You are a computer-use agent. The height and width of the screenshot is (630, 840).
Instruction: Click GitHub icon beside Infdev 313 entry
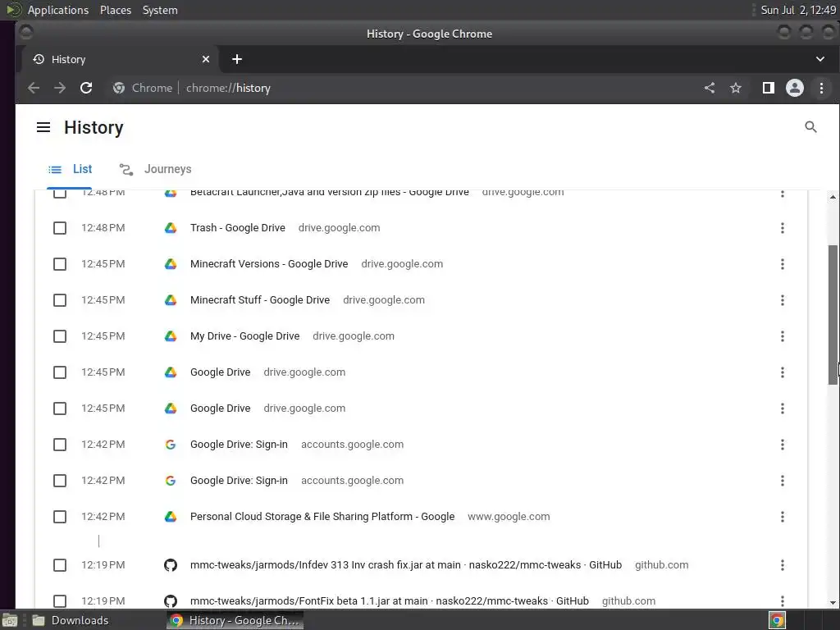(x=171, y=564)
